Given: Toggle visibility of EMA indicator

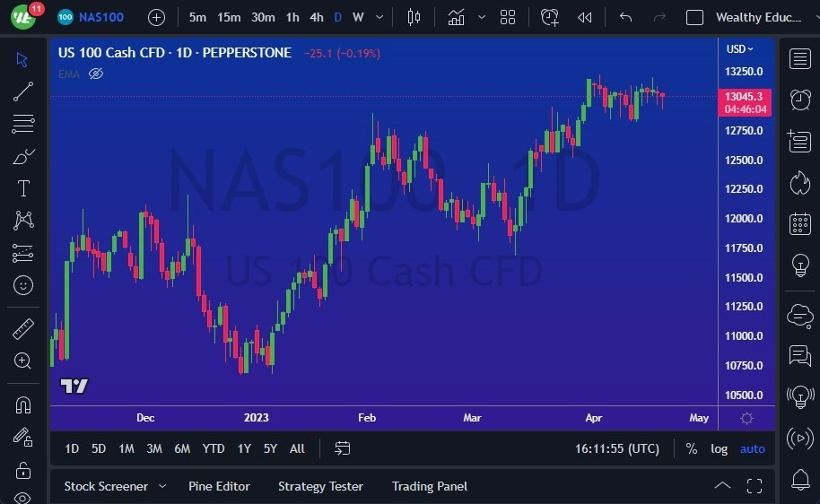Looking at the screenshot, I should click(x=96, y=74).
